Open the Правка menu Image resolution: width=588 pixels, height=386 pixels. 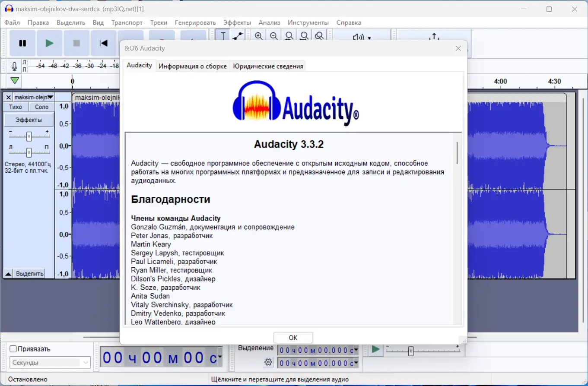[x=38, y=22]
